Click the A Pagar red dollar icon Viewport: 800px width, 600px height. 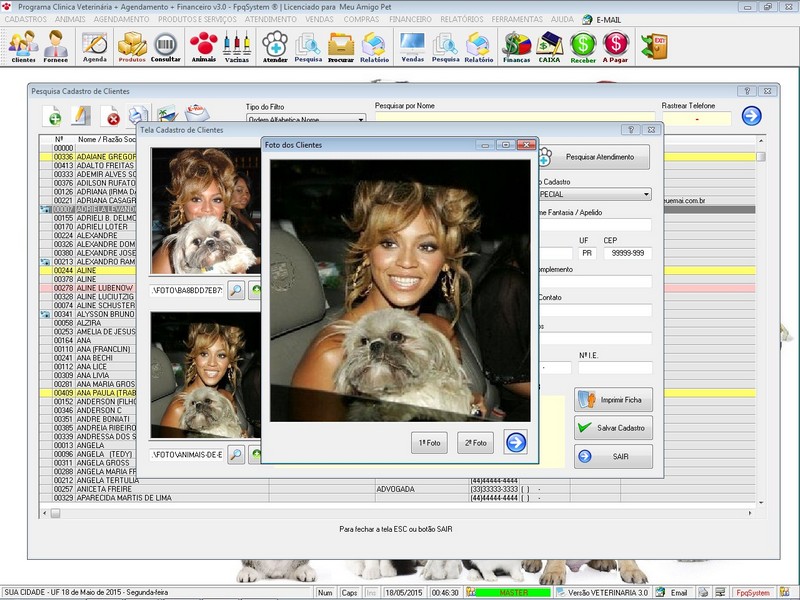click(615, 46)
